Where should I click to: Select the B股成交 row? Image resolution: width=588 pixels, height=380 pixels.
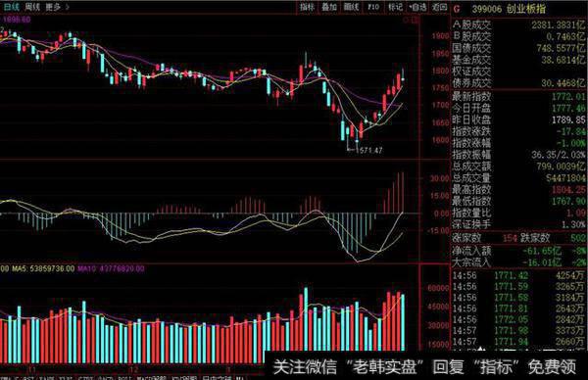(x=519, y=36)
